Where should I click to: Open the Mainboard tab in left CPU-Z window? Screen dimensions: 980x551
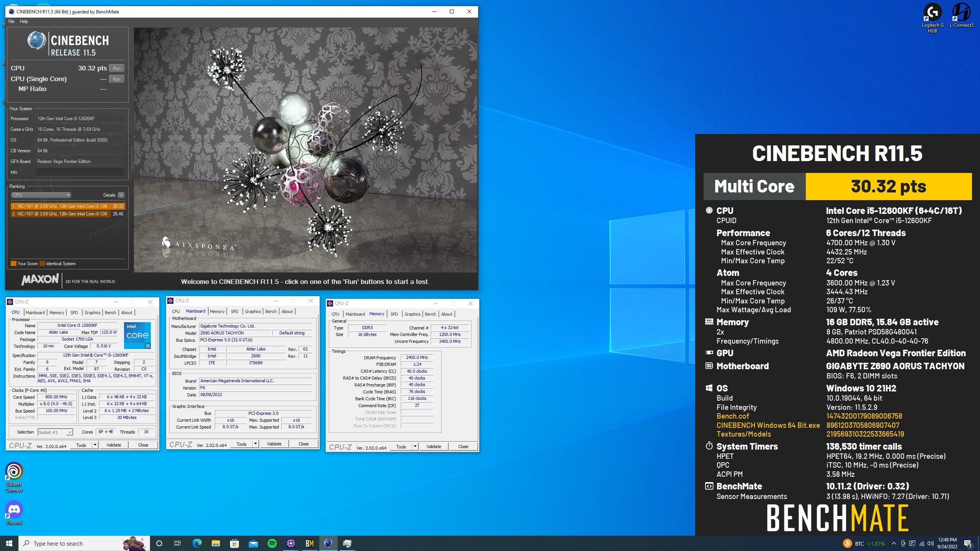[x=35, y=313]
